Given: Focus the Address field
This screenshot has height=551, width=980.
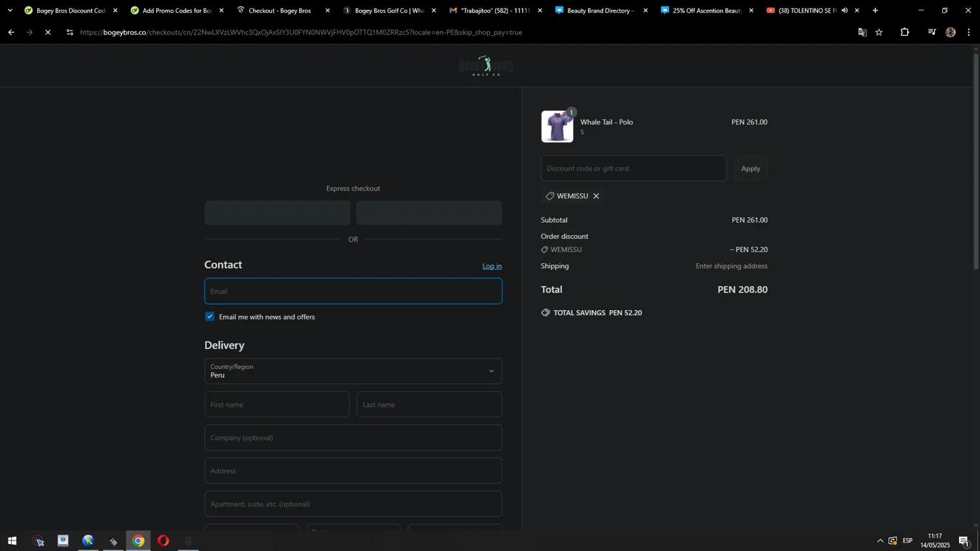Looking at the screenshot, I should 353,471.
